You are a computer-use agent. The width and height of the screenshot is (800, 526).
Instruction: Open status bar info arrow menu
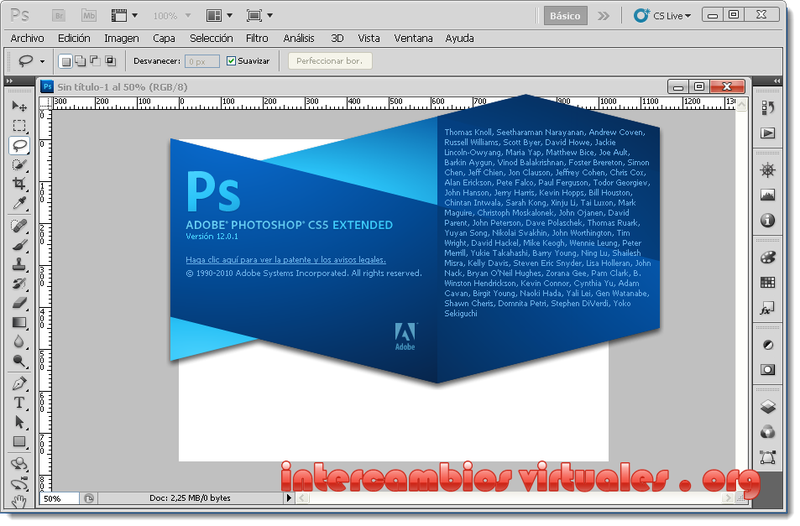(289, 498)
